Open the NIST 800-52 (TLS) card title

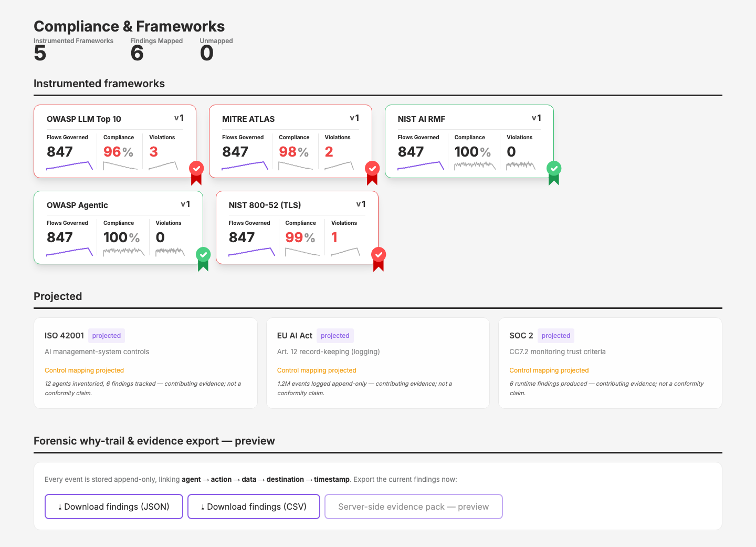(x=265, y=205)
